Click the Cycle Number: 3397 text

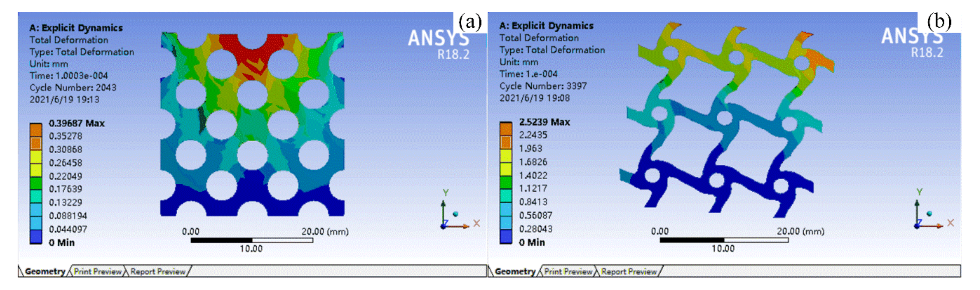(543, 86)
